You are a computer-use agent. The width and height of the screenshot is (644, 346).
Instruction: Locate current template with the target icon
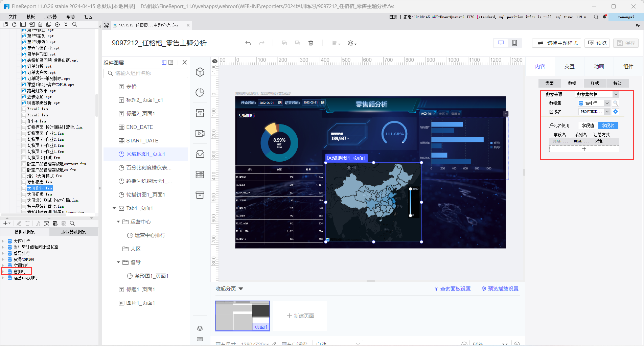point(57,24)
